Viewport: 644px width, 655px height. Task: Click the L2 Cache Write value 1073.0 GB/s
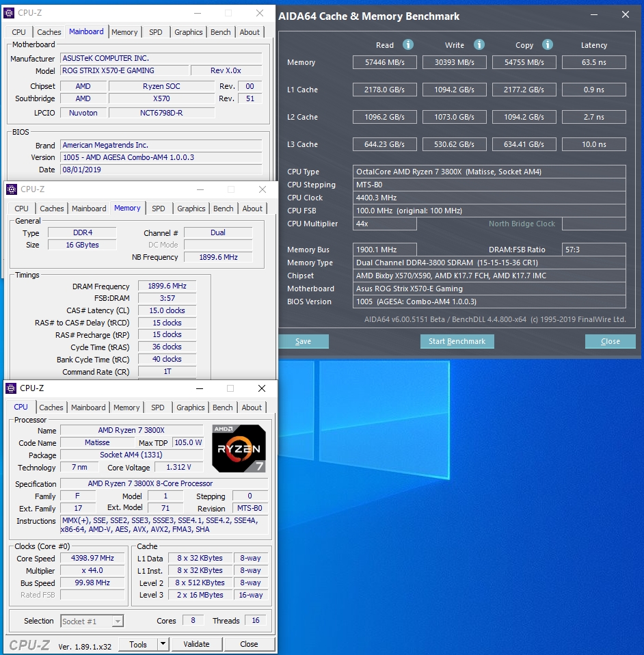click(455, 117)
